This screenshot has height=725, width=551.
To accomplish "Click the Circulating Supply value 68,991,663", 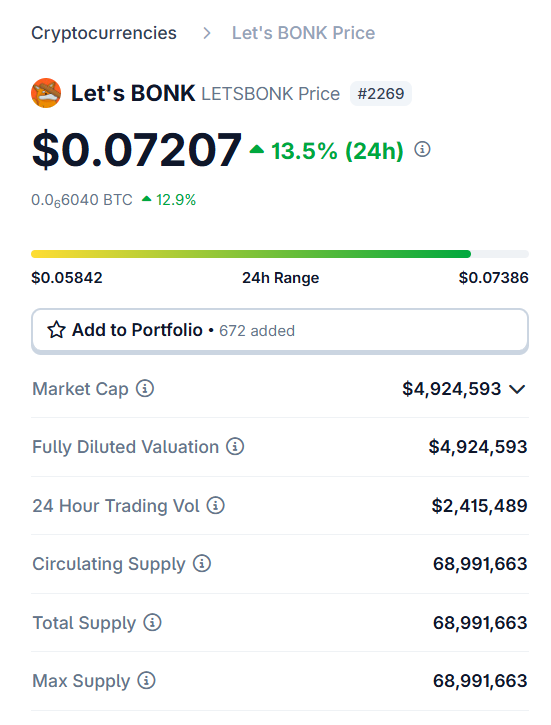I will click(480, 564).
